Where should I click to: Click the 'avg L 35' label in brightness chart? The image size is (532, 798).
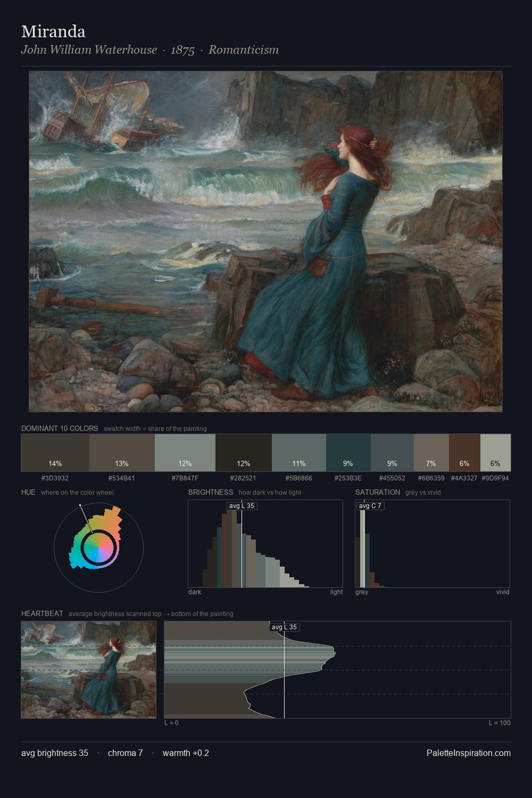(x=242, y=506)
